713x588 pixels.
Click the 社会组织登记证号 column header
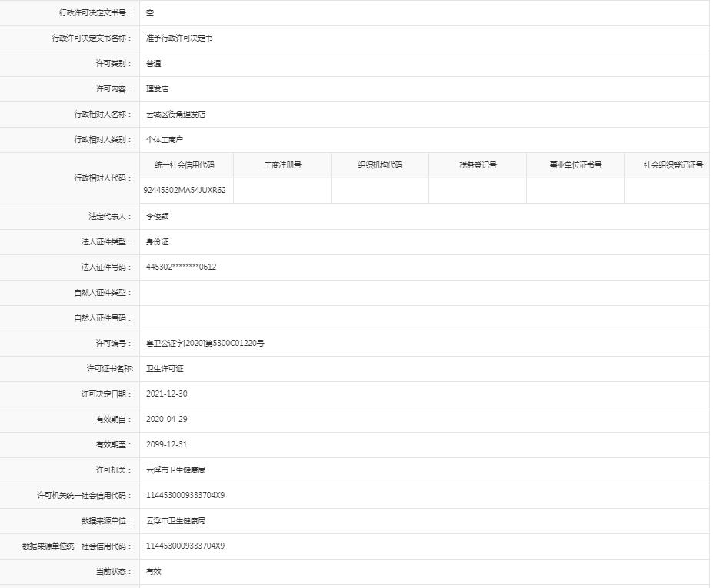[x=673, y=165]
